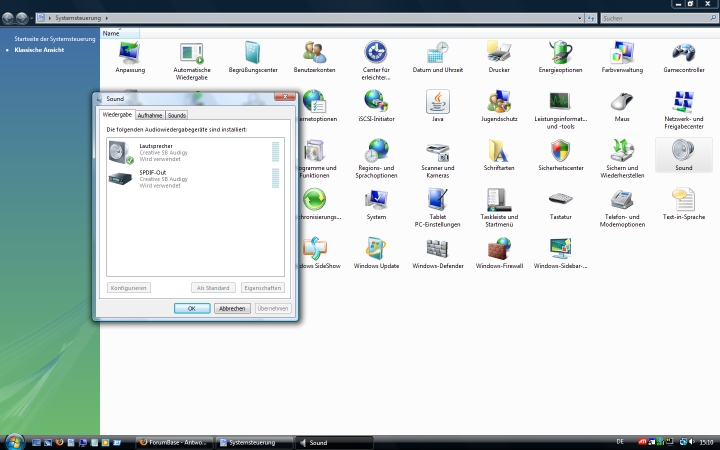Open the Drucker icon
720x450 pixels.
pos(499,57)
